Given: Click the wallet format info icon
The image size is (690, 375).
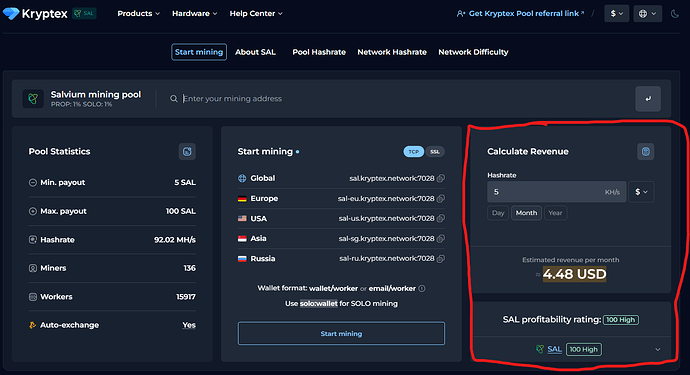Looking at the screenshot, I should tap(422, 289).
